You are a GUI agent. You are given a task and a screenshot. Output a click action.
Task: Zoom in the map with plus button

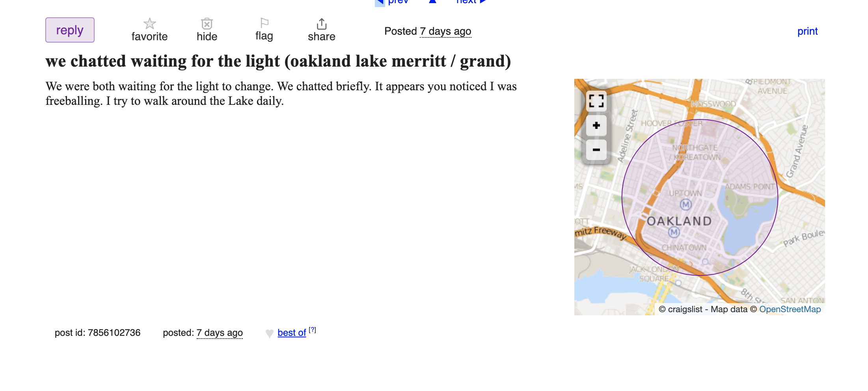596,125
